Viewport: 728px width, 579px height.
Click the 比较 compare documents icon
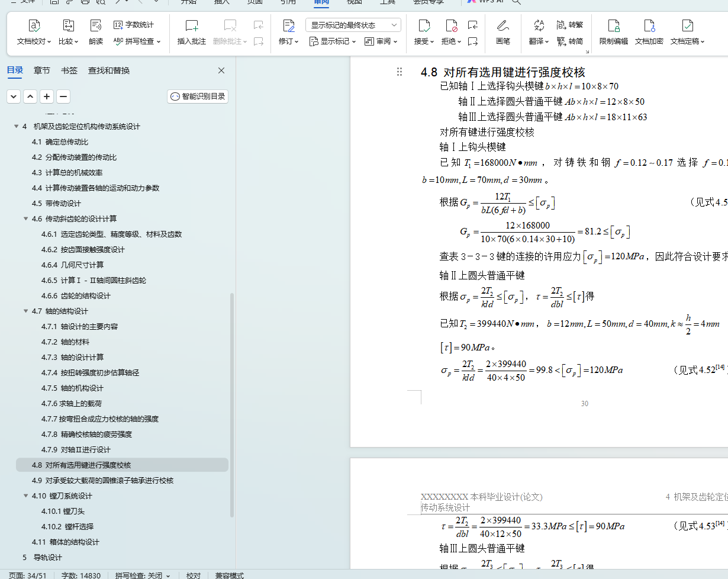point(67,25)
